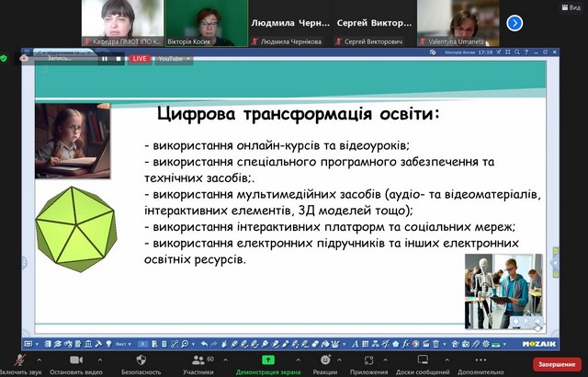Click the green polyhedron 3D model
This screenshot has width=588, height=377.
[76, 228]
